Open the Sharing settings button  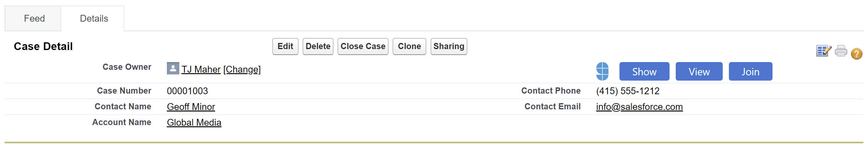449,46
